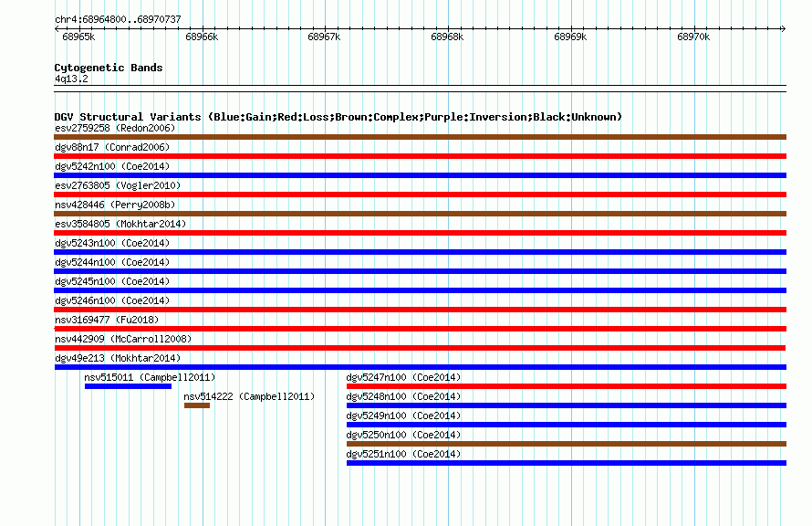Image resolution: width=812 pixels, height=526 pixels.
Task: Click the 68968k ruler label
Action: click(447, 37)
